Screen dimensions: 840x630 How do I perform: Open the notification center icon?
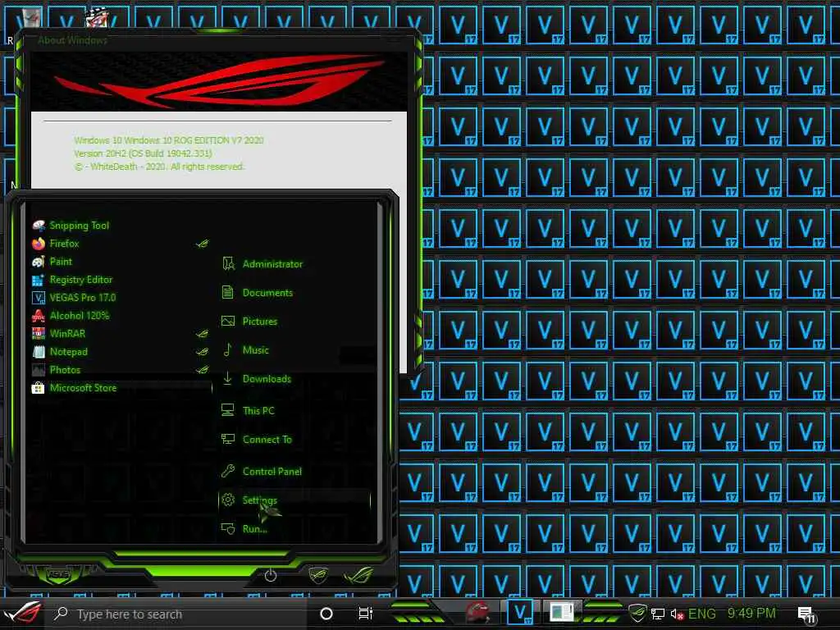click(806, 614)
